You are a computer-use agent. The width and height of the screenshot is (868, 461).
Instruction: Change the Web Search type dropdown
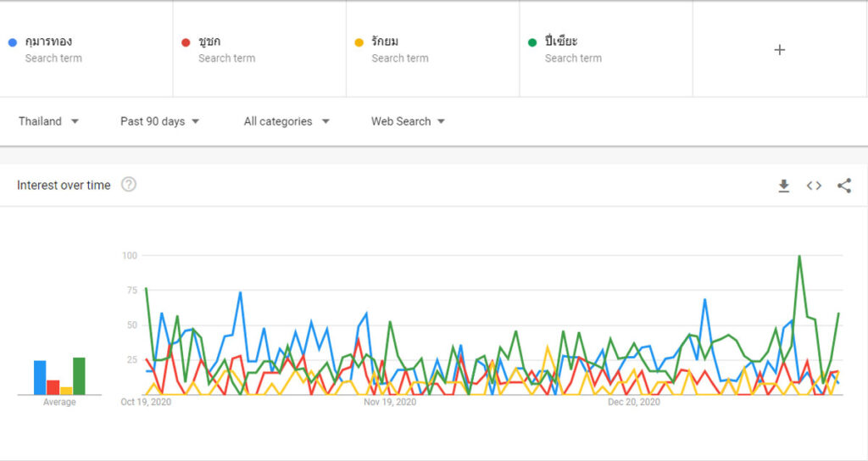click(x=408, y=121)
